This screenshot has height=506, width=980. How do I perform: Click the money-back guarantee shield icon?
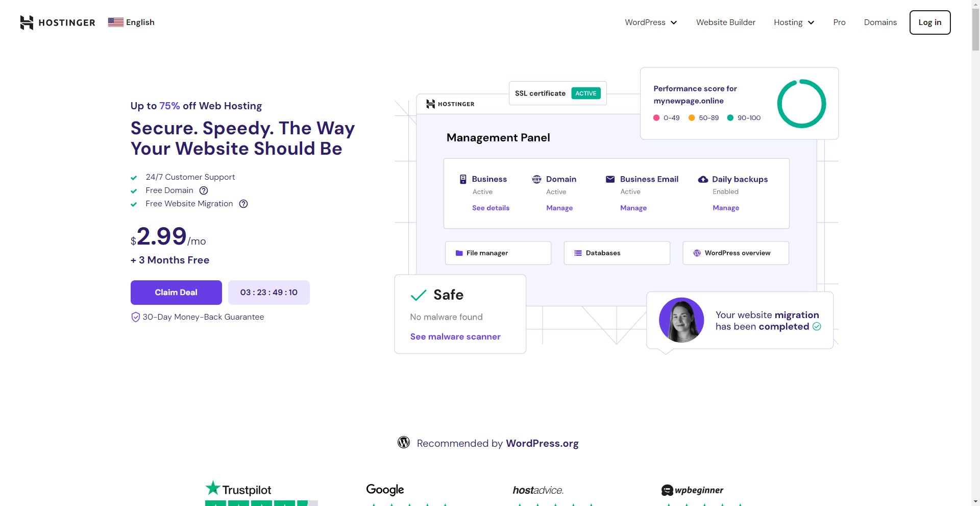click(x=135, y=317)
